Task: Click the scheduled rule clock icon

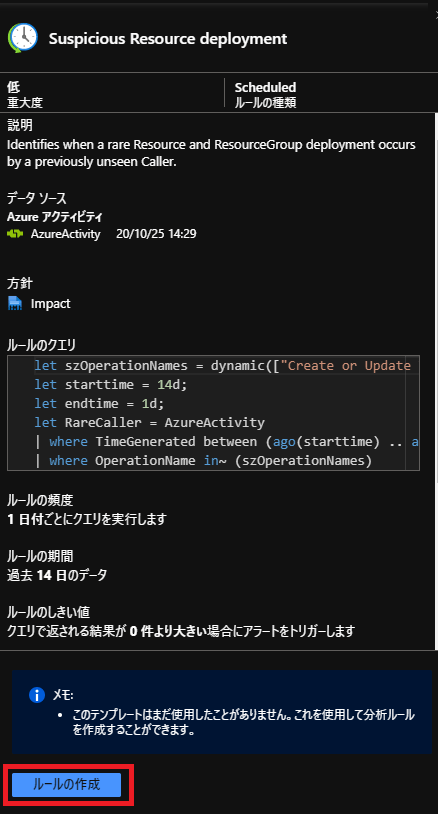Action: [x=23, y=38]
